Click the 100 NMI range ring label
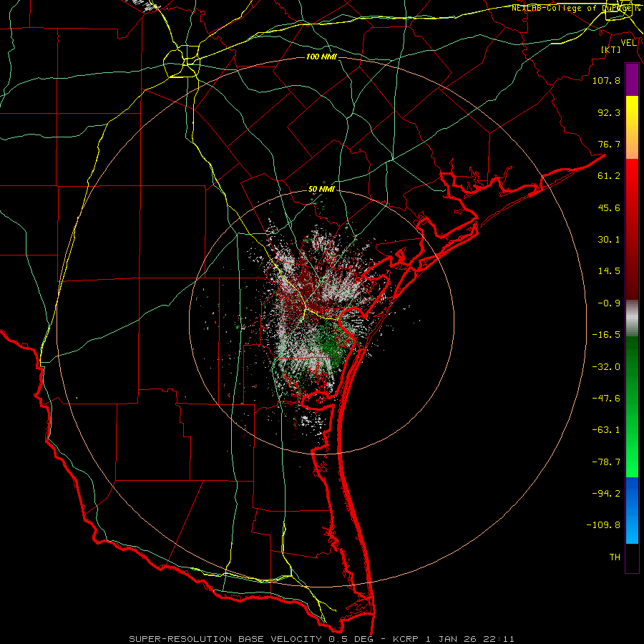The image size is (644, 644). pos(321,57)
